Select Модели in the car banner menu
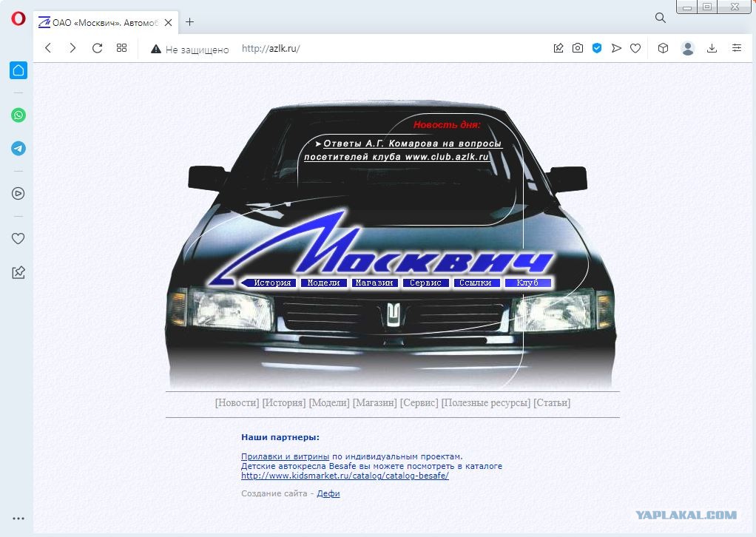This screenshot has height=537, width=756. point(323,283)
